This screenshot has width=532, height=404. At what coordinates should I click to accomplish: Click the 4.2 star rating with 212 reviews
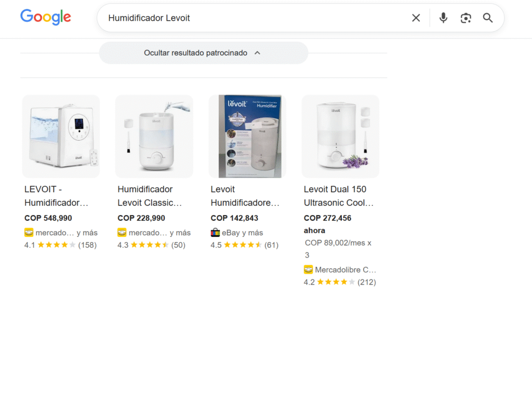click(x=340, y=282)
